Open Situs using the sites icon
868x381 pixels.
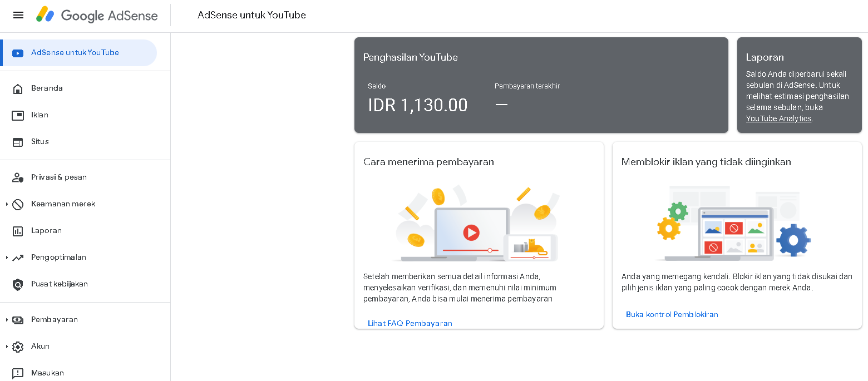coord(18,141)
